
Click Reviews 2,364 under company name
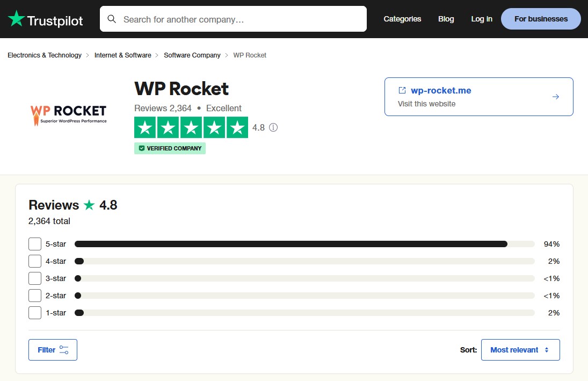coord(163,108)
